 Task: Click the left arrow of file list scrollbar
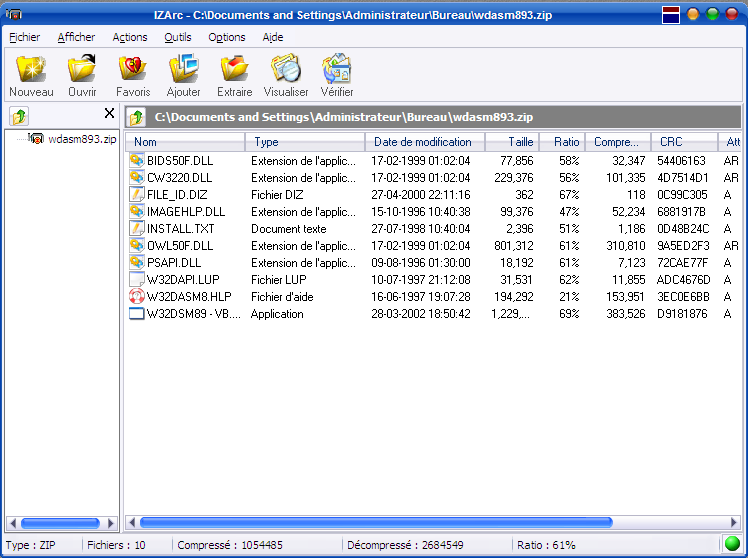click(132, 522)
